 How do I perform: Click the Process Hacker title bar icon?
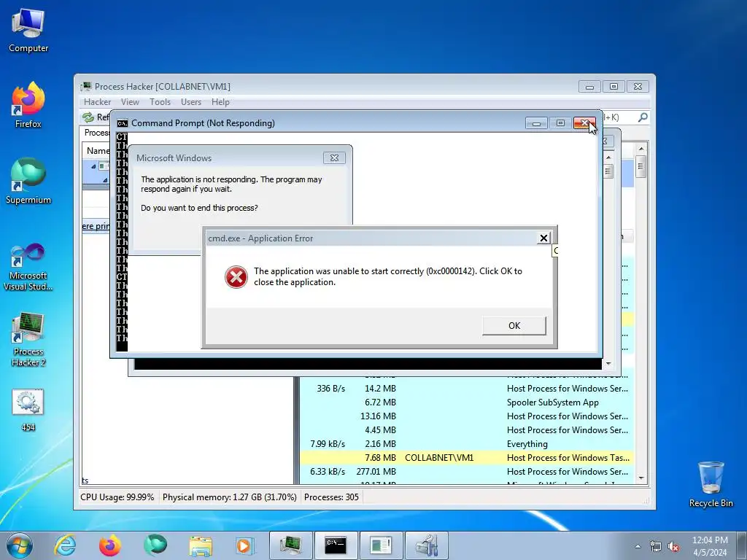[86, 87]
